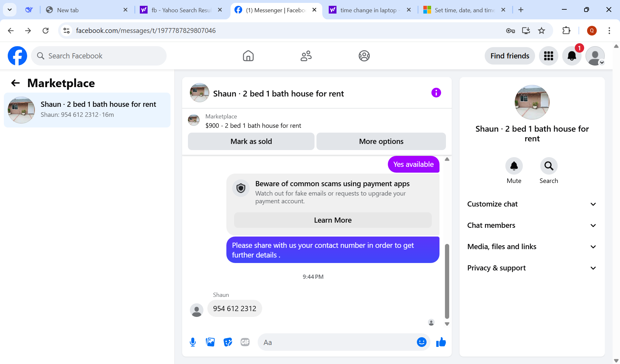Screen dimensions: 620x364
Task: Open the Facebook menu grid icon
Action: (x=548, y=56)
